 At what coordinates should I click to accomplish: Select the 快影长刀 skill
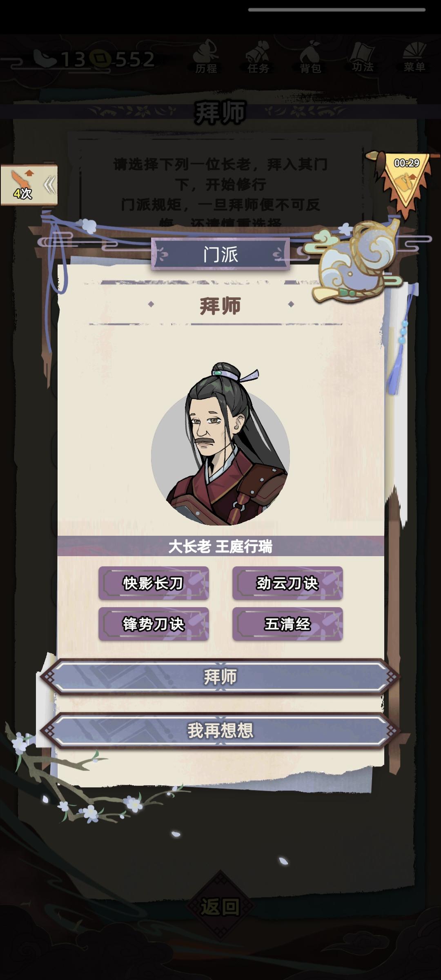click(x=154, y=583)
